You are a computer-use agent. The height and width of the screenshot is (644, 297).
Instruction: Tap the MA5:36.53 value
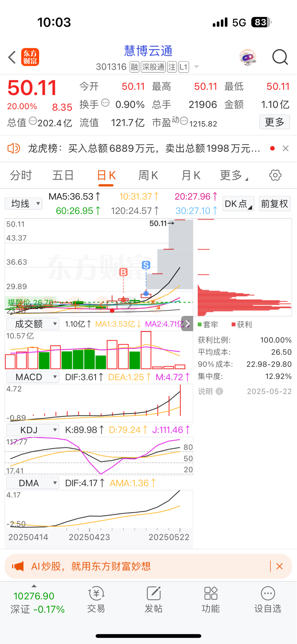[x=75, y=196]
